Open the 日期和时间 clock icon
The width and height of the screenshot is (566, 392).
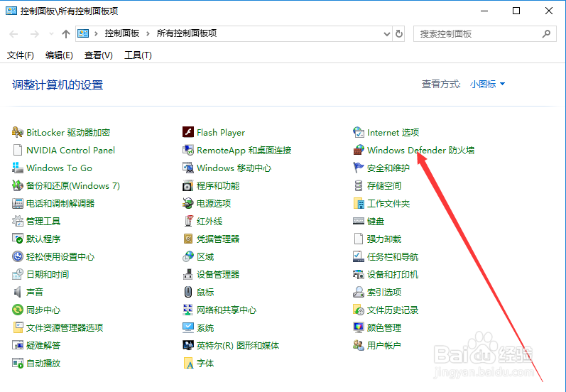coord(17,274)
